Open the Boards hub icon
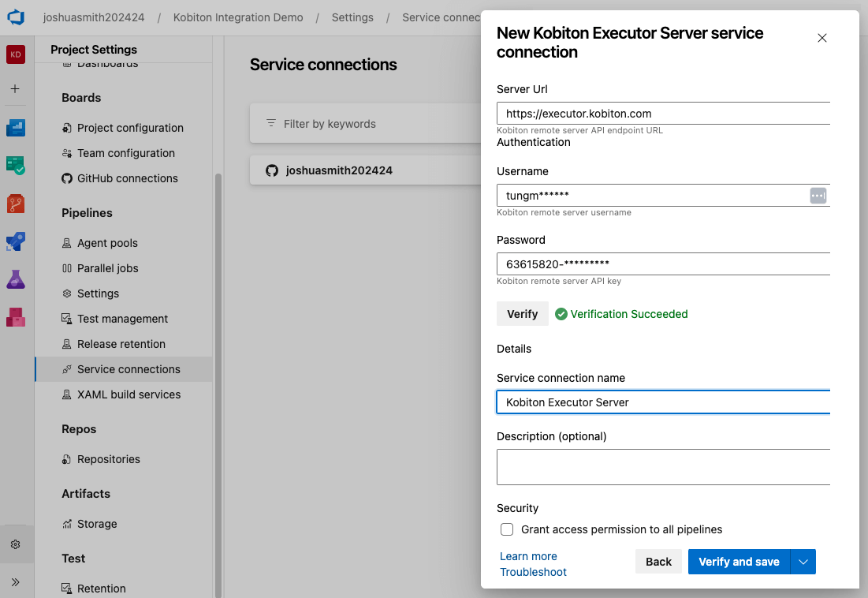 [16, 128]
